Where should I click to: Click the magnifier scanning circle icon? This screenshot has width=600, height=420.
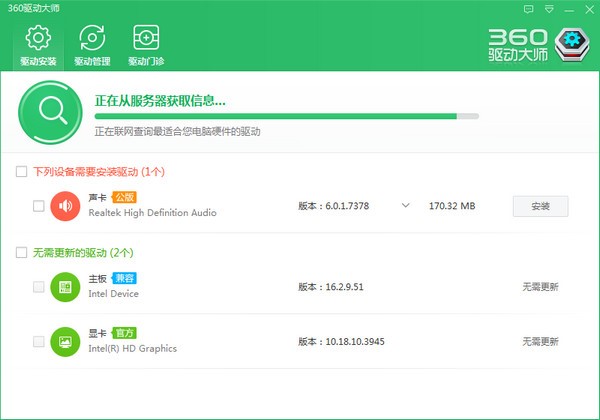pyautogui.click(x=50, y=112)
